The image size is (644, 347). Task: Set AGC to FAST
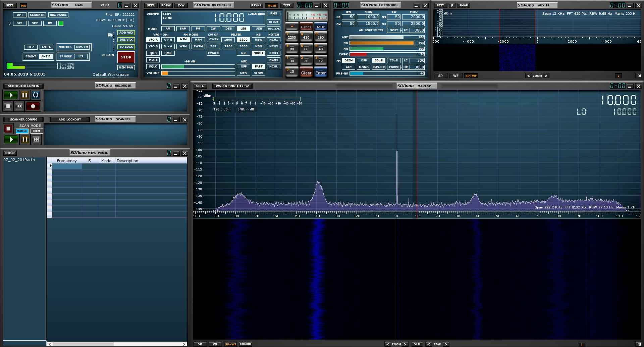pyautogui.click(x=259, y=66)
